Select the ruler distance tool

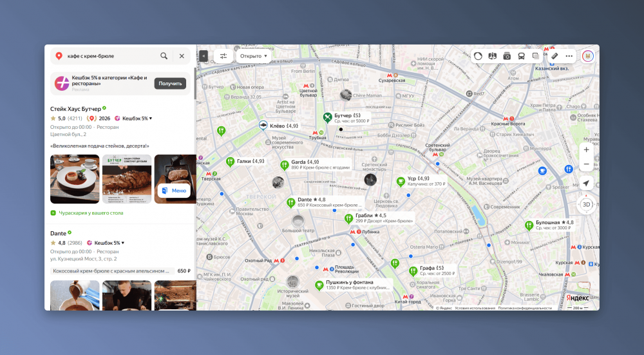554,56
